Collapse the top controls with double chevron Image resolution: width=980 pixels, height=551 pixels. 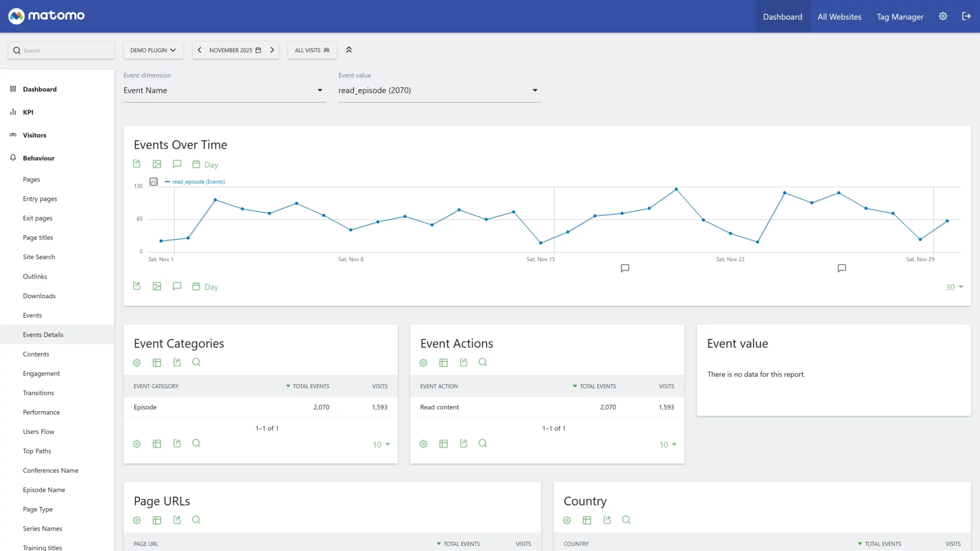349,50
